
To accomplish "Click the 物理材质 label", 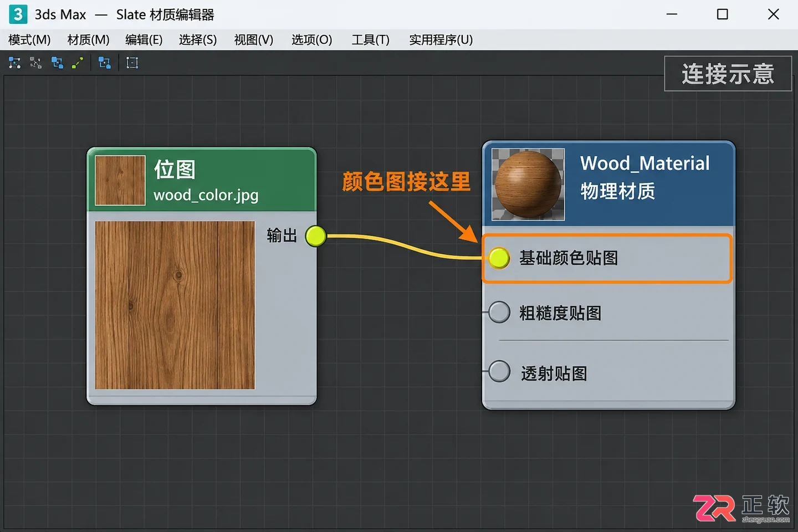I will [618, 191].
